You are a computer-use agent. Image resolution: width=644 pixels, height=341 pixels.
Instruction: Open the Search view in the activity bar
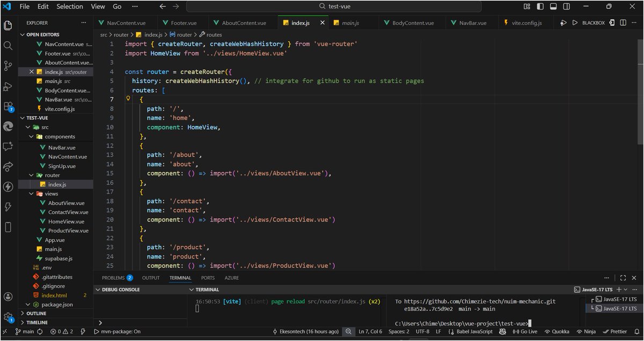8,46
